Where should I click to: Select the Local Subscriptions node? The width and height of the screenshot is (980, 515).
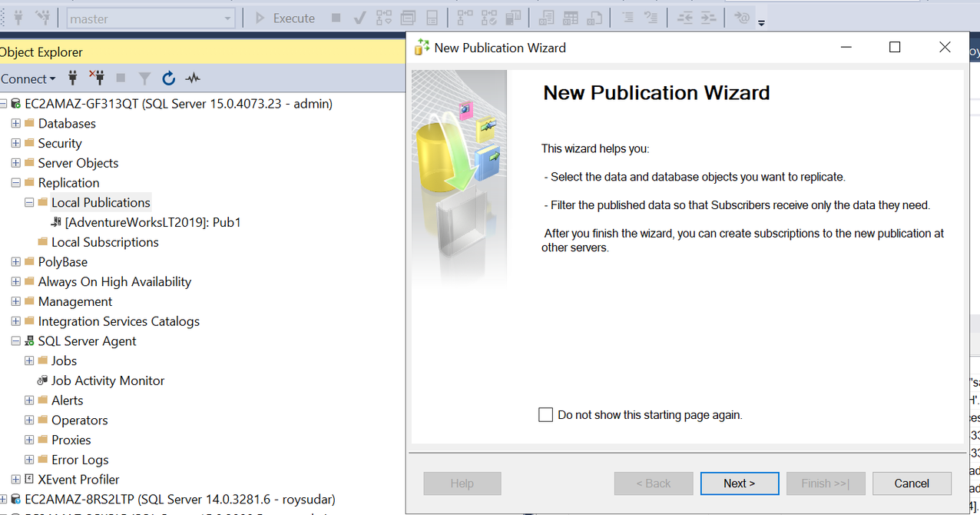click(x=104, y=241)
